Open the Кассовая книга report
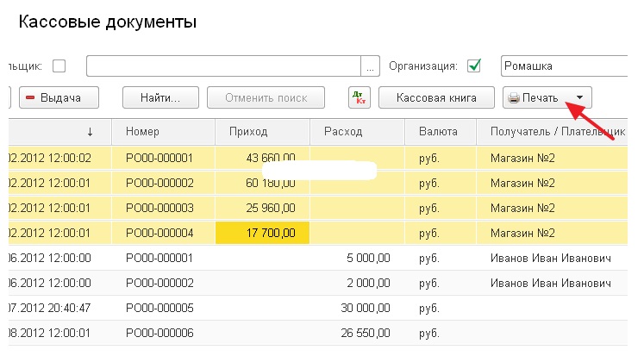The width and height of the screenshot is (644, 356). [436, 97]
